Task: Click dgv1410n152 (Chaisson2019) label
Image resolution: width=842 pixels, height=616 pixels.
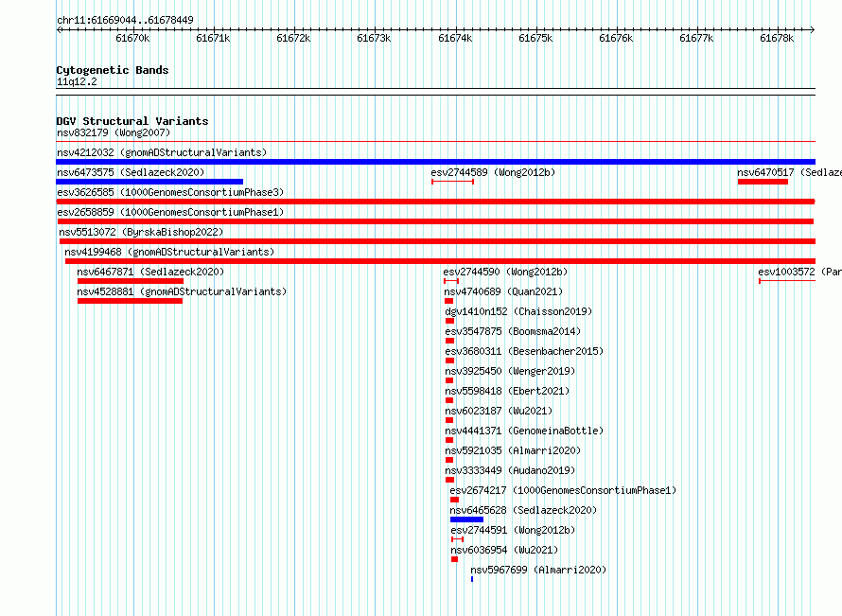Action: click(518, 311)
